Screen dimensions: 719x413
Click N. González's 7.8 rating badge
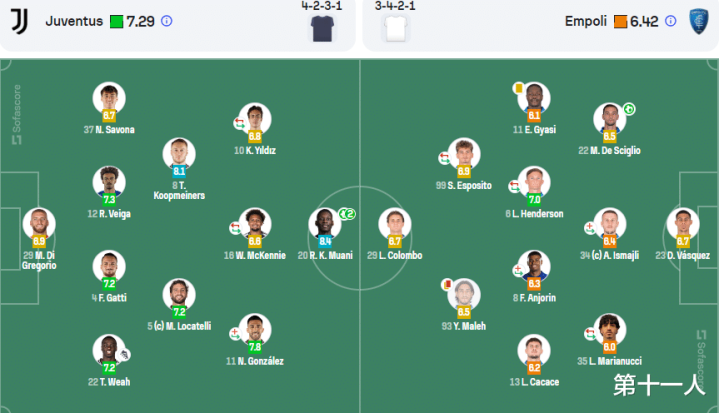[255, 347]
